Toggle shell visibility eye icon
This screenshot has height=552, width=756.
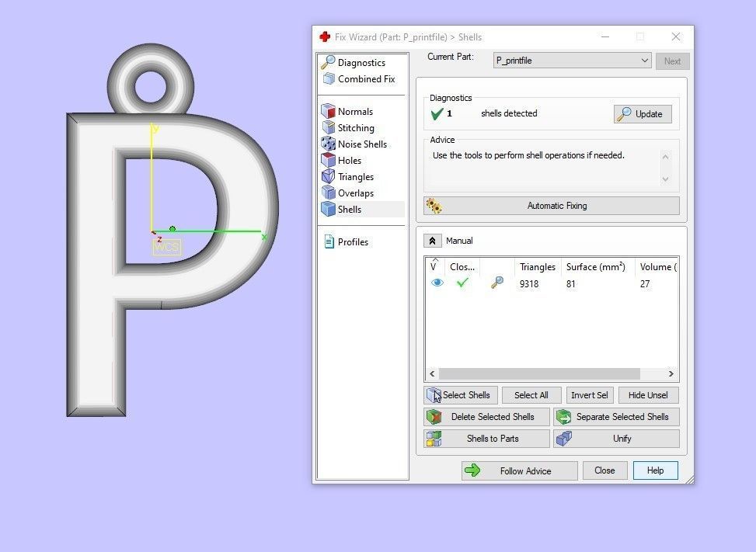coord(437,283)
